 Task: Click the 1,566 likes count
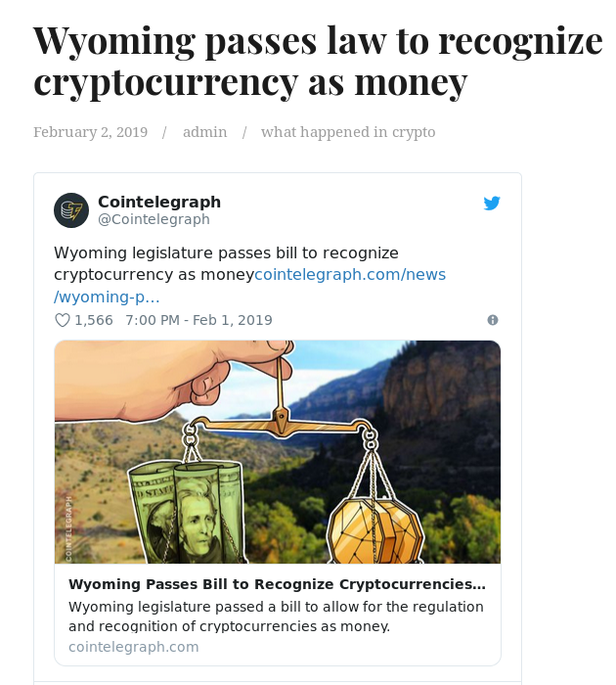click(x=94, y=320)
